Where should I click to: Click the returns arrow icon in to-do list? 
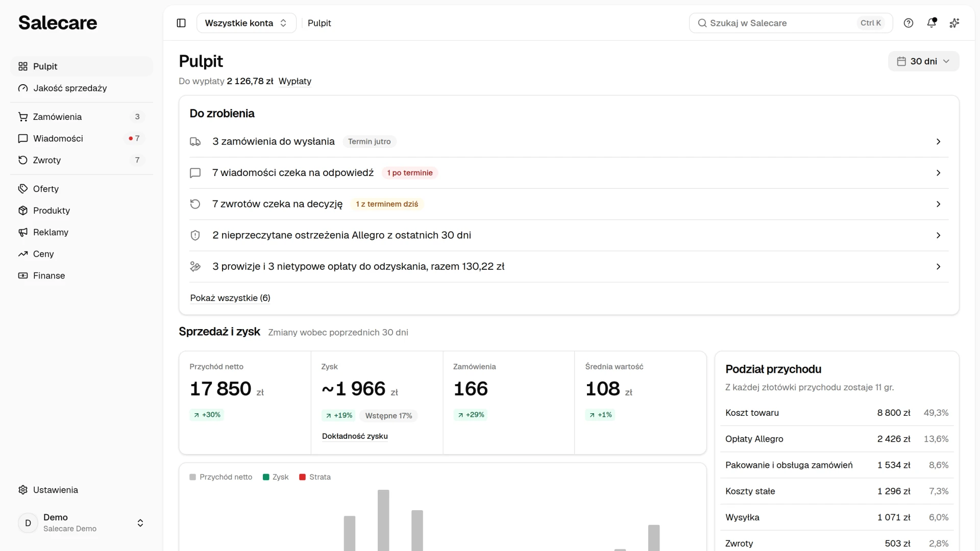point(195,204)
